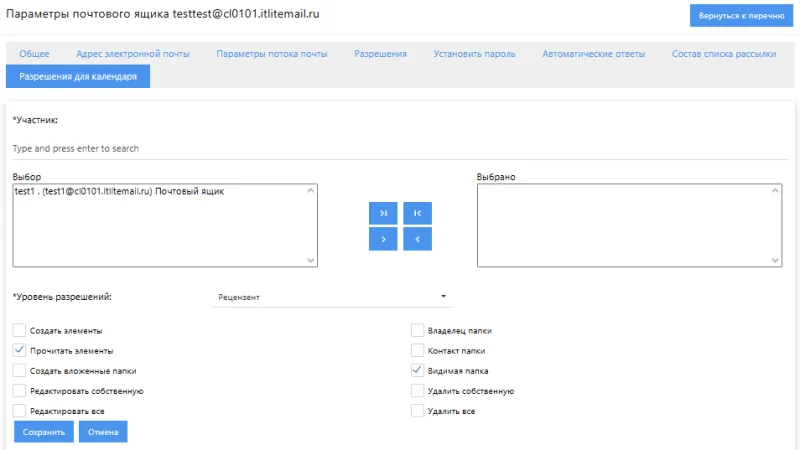Select Разрешения для календаря tab
This screenshot has width=800, height=450.
[78, 76]
